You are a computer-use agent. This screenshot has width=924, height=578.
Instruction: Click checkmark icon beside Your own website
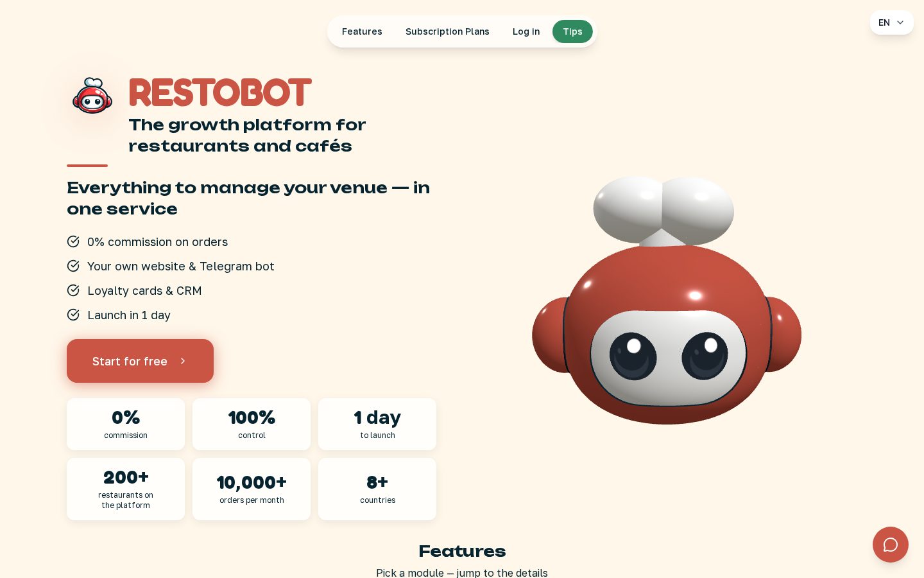[x=73, y=266]
